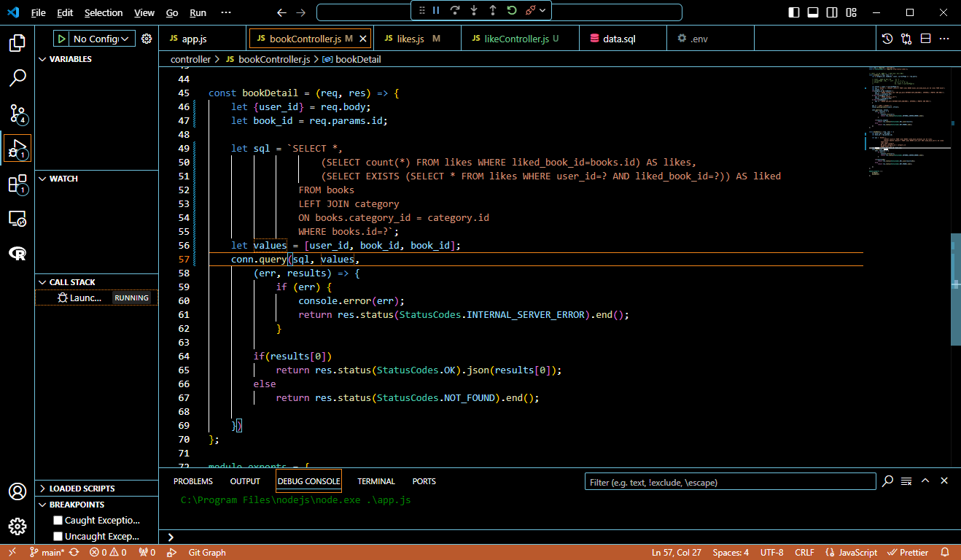Open the R extension view
The height and width of the screenshot is (560, 961).
pyautogui.click(x=17, y=253)
